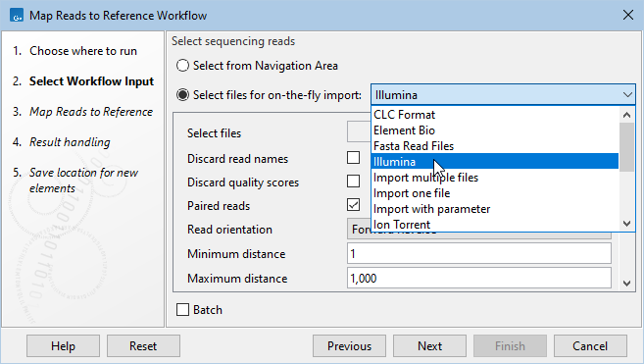Click the importer list scroll up arrow
This screenshot has height=364, width=644.
pos(626,115)
